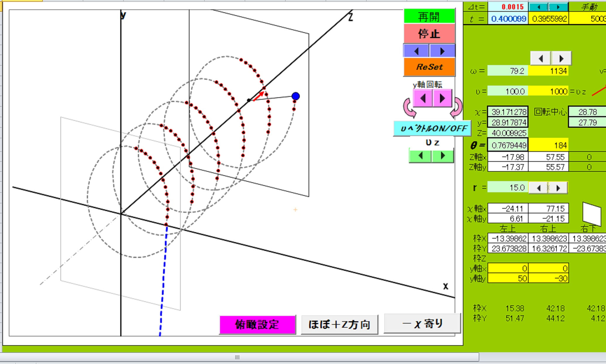Select the lower 枠Y value 51.47
This screenshot has width=606, height=364.
pyautogui.click(x=515, y=318)
